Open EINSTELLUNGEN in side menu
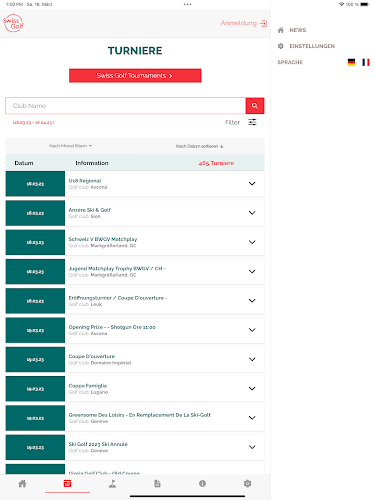The height and width of the screenshot is (500, 375). pyautogui.click(x=306, y=46)
